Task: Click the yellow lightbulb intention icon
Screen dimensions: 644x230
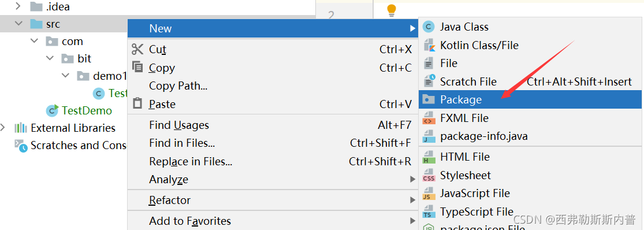Action: pos(392,10)
